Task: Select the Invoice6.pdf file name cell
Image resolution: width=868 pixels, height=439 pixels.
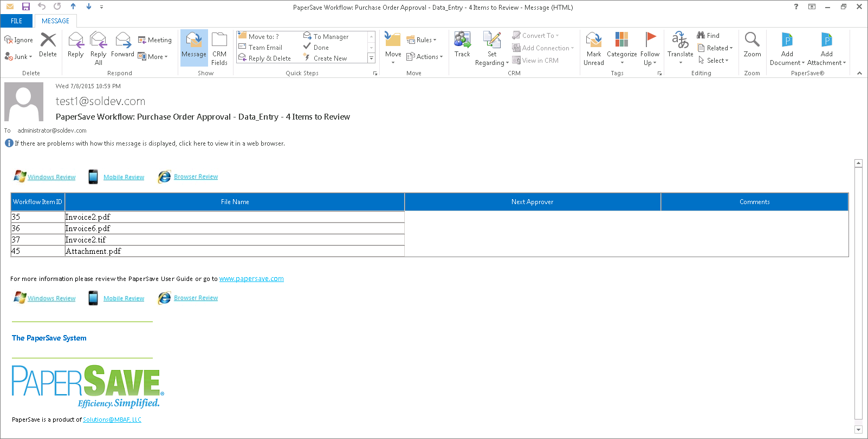Action: (235, 228)
